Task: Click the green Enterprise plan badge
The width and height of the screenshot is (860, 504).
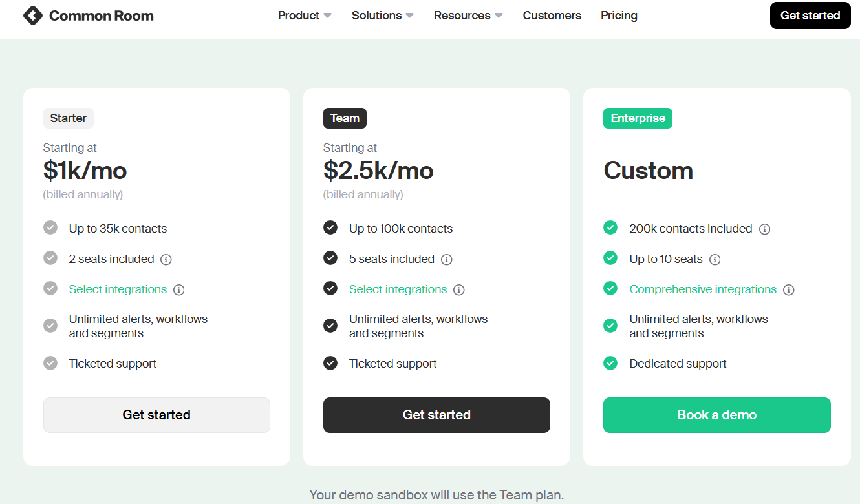Action: point(638,118)
